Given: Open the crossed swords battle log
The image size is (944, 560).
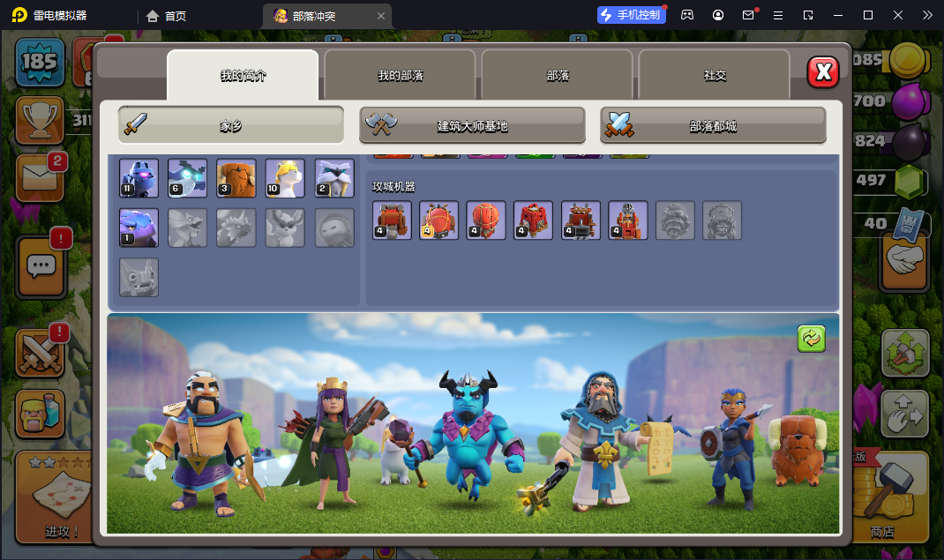Looking at the screenshot, I should pyautogui.click(x=40, y=353).
